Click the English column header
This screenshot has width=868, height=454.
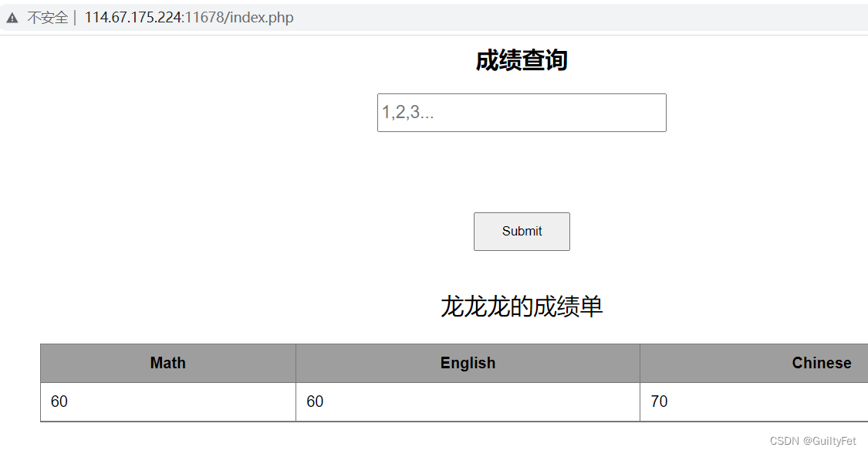[467, 363]
